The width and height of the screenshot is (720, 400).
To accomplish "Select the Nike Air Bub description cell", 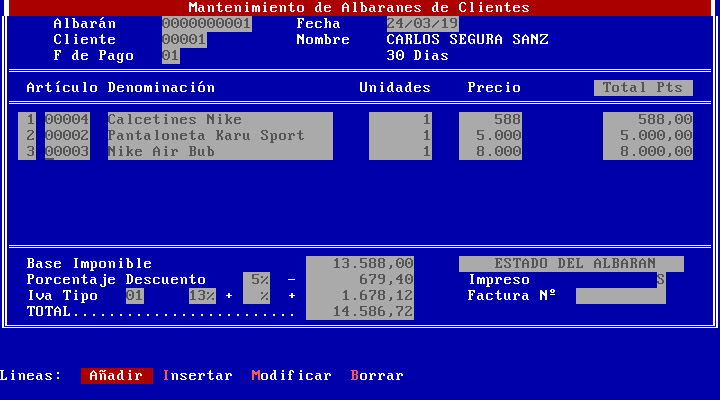I will [220, 152].
